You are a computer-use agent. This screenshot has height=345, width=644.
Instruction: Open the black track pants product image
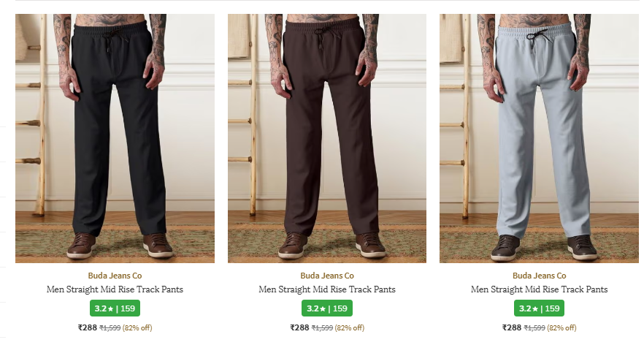tap(115, 139)
